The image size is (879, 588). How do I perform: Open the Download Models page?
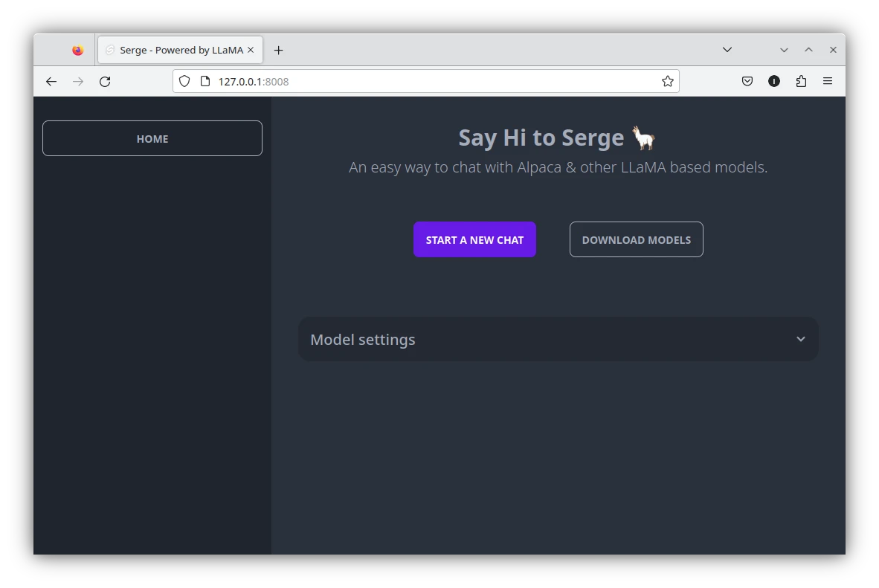pos(637,240)
